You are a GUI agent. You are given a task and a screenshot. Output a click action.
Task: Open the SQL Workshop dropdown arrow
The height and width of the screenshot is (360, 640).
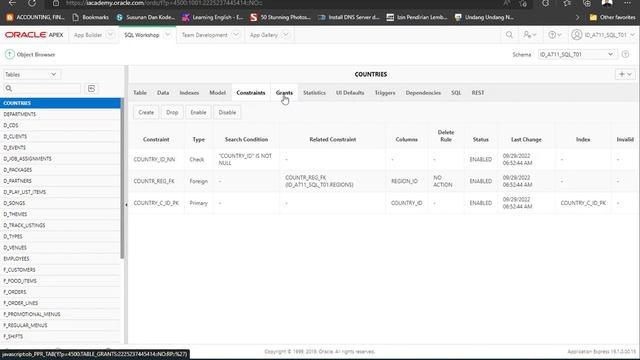point(167,35)
